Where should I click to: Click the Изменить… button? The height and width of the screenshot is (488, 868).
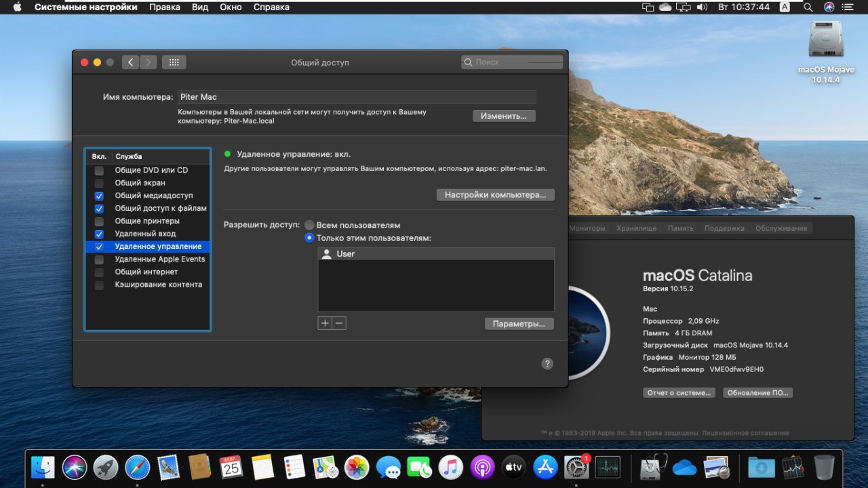pos(504,115)
